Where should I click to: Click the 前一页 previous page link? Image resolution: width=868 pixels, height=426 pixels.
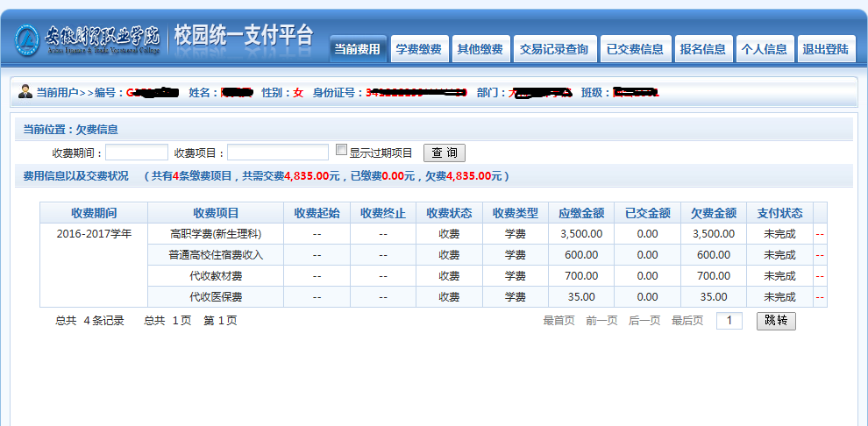(601, 321)
